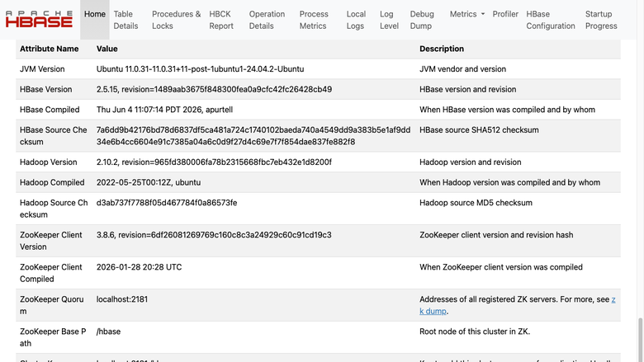644x362 pixels.
Task: Click the HBase Source Checksum attribute
Action: [x=54, y=136]
